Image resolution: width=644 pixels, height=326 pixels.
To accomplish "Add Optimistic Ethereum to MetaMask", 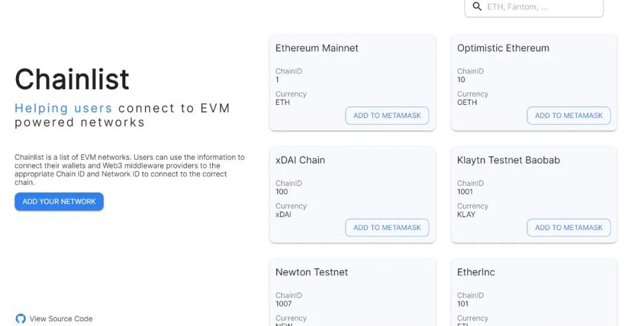I will tap(568, 116).
